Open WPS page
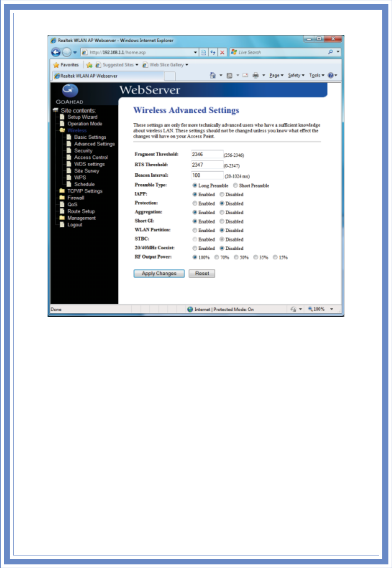The height and width of the screenshot is (568, 392). [80, 178]
